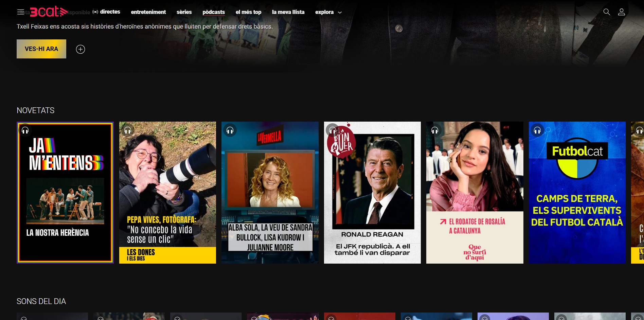Click headphones icon on Ja m'entens card

[25, 130]
